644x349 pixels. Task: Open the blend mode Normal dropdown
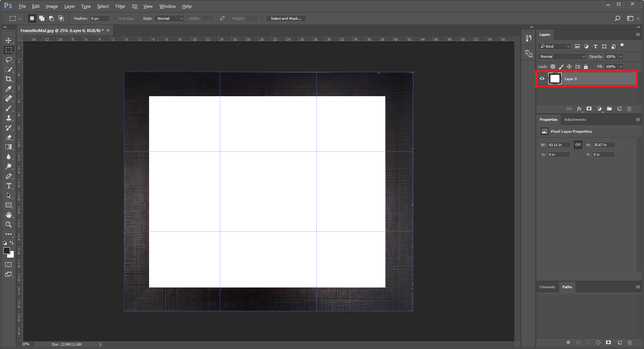point(562,56)
